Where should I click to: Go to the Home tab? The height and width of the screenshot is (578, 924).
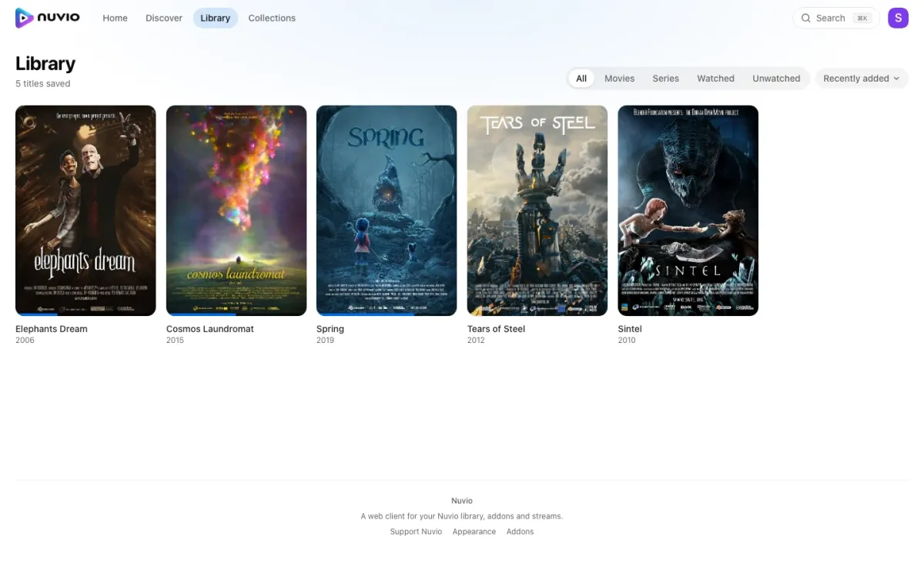[x=115, y=18]
